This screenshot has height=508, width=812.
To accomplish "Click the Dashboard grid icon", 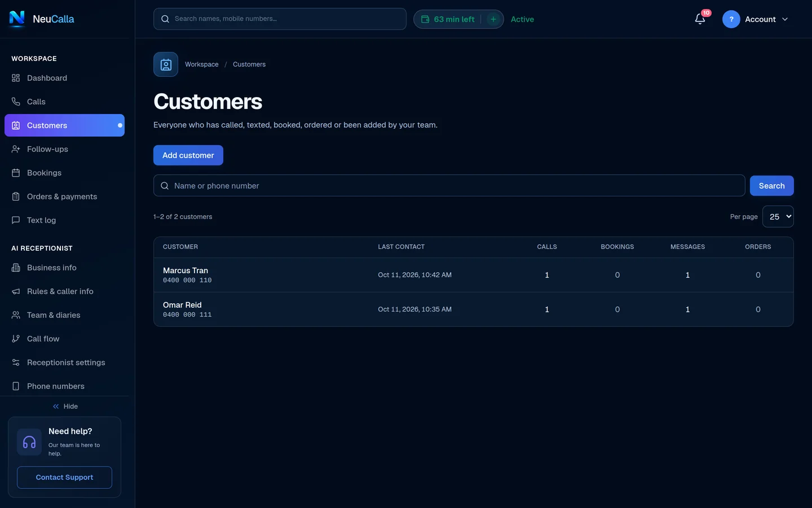I will point(16,78).
